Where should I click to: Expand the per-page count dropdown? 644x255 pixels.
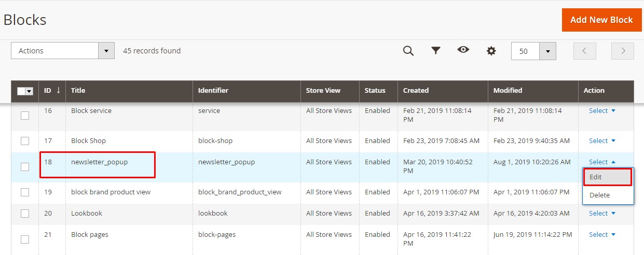(x=547, y=51)
